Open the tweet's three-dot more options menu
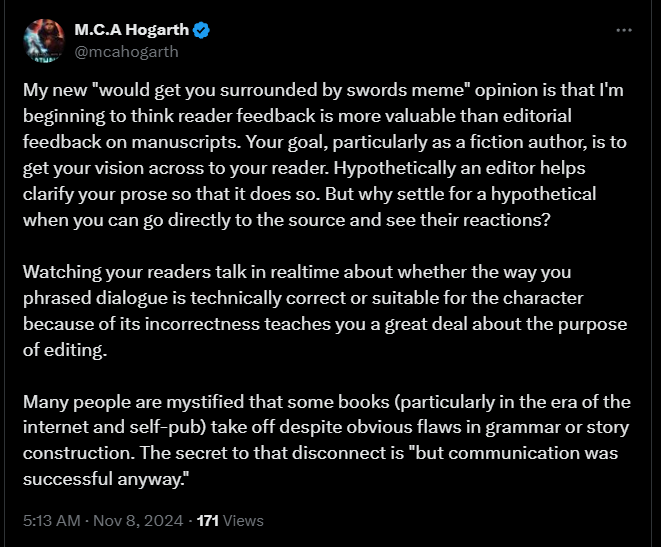Viewport: 661px width, 547px height. (624, 30)
